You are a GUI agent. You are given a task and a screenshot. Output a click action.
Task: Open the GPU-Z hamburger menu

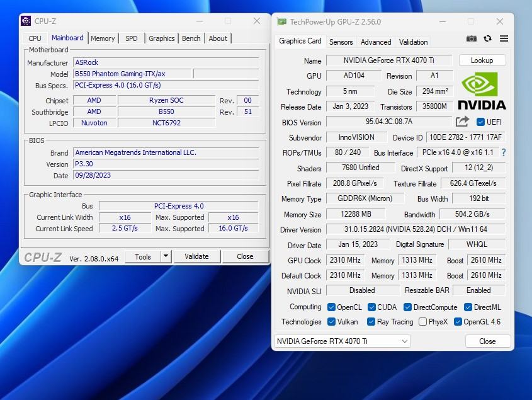504,38
